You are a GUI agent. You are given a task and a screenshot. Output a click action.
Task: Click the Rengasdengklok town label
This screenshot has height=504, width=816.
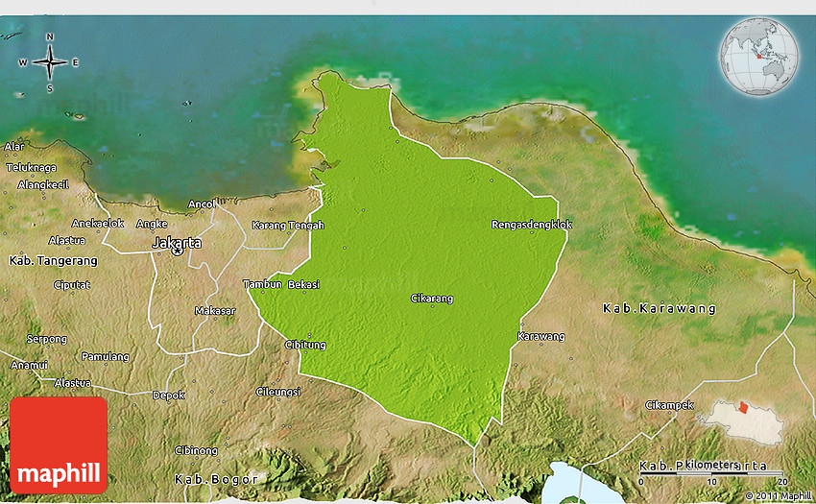532,225
